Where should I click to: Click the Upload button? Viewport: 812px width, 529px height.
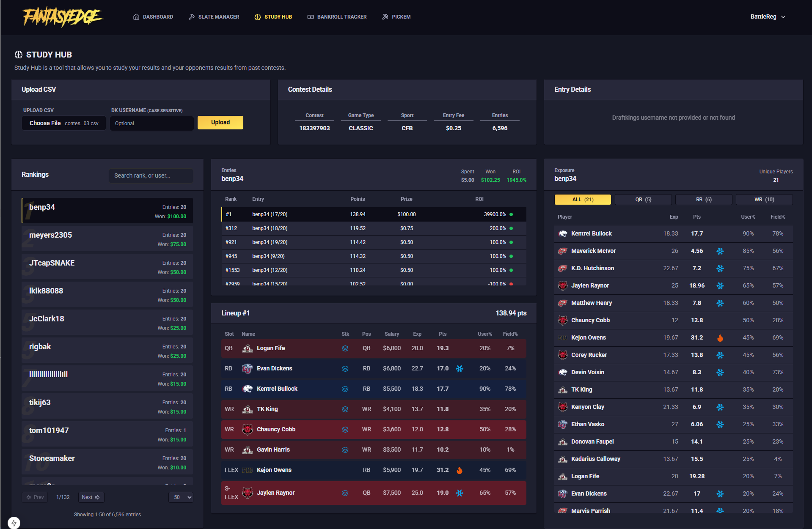220,123
